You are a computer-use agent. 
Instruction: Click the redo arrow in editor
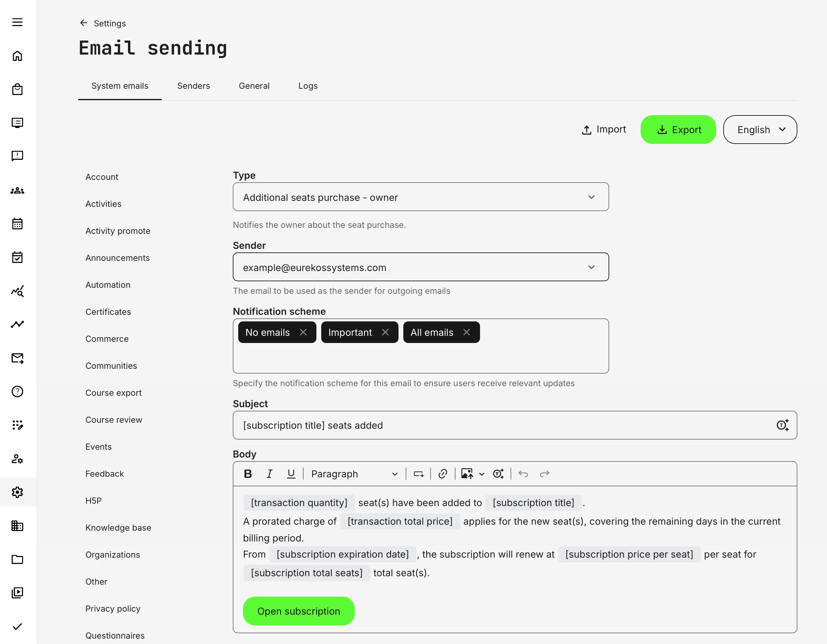[544, 474]
